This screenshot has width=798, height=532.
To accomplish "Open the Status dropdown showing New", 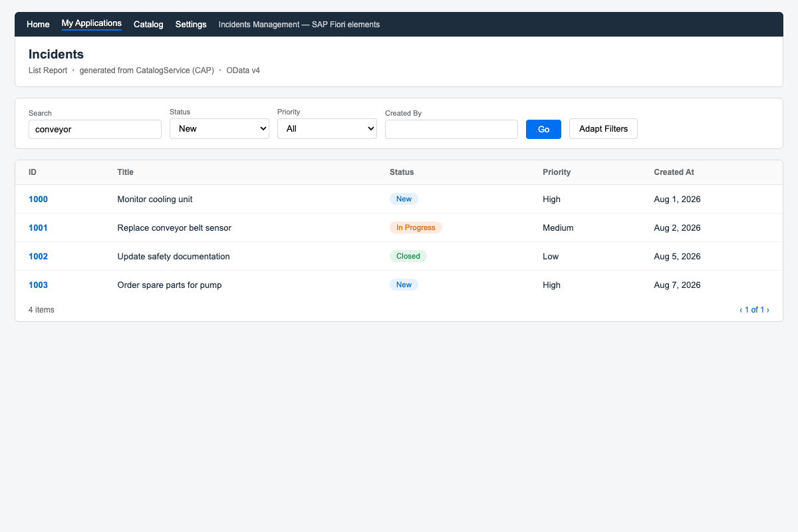I will [219, 128].
